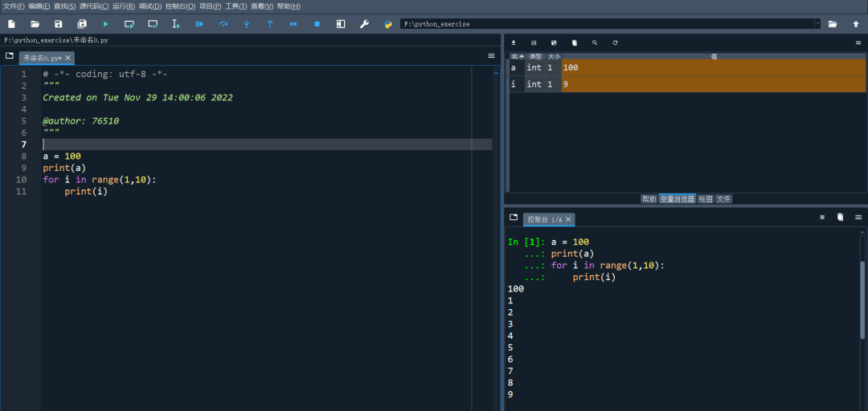This screenshot has width=868, height=411.
Task: Stop debugging with the blue square icon
Action: [317, 24]
